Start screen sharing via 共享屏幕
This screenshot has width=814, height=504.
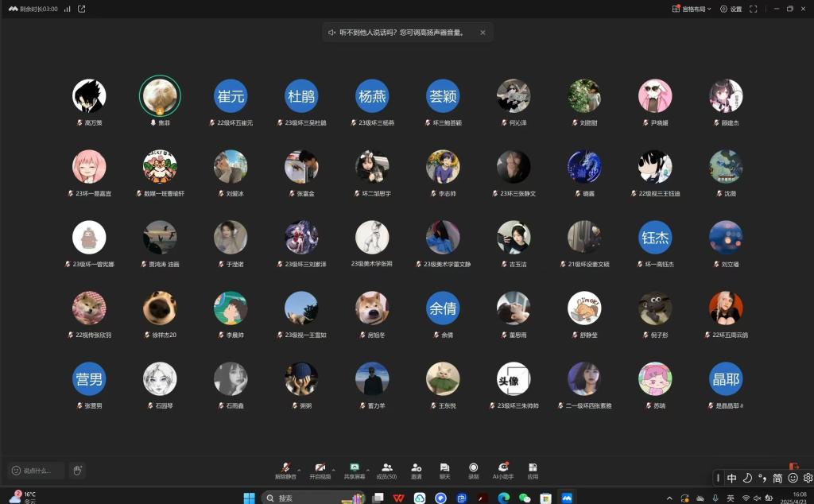[x=355, y=470]
